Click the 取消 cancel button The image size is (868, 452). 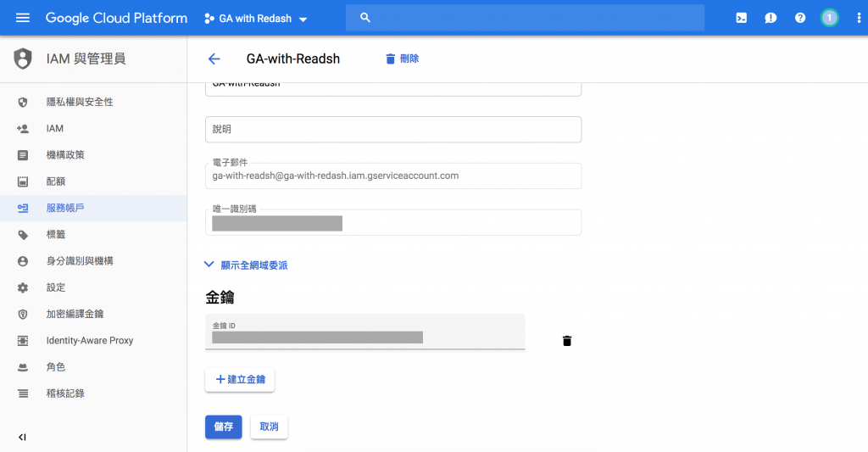point(269,427)
